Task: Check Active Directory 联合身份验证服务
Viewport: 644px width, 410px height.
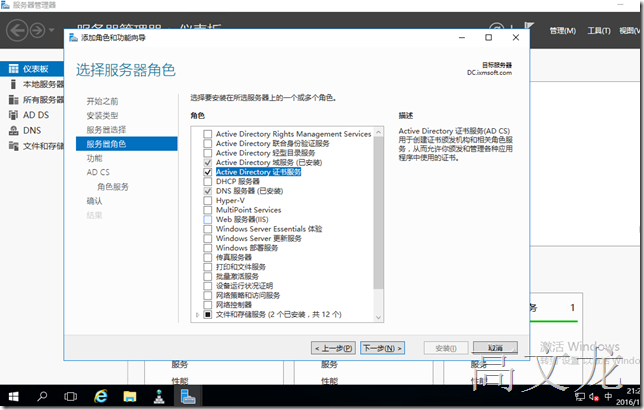Action: click(208, 143)
